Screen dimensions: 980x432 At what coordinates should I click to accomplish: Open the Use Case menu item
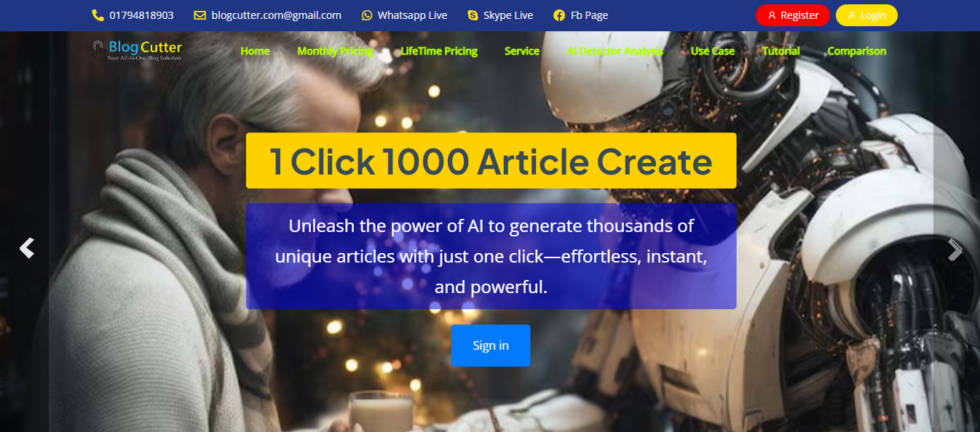713,51
